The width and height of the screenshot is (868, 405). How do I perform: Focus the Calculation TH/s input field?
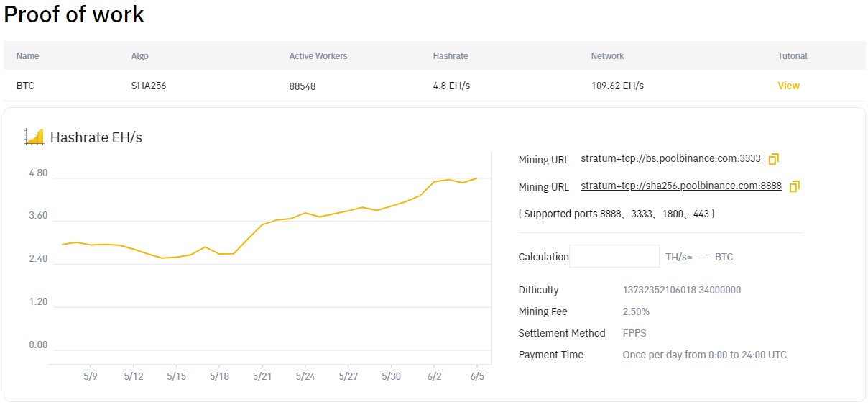tap(614, 257)
